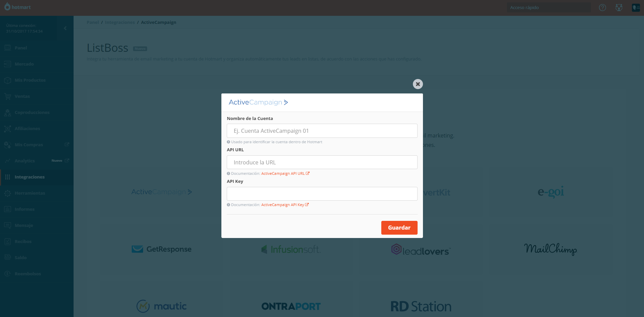The height and width of the screenshot is (317, 644).
Task: Go to Panel in breadcrumb
Action: [93, 23]
